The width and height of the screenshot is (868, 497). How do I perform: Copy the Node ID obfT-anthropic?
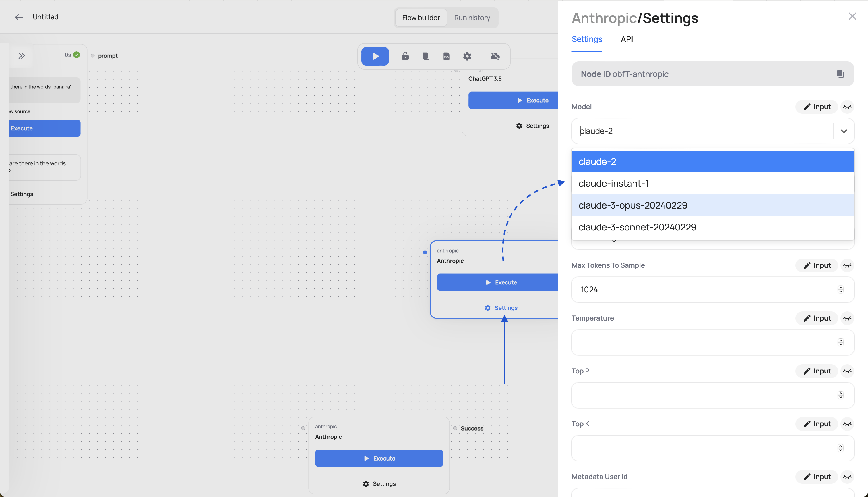coord(840,74)
